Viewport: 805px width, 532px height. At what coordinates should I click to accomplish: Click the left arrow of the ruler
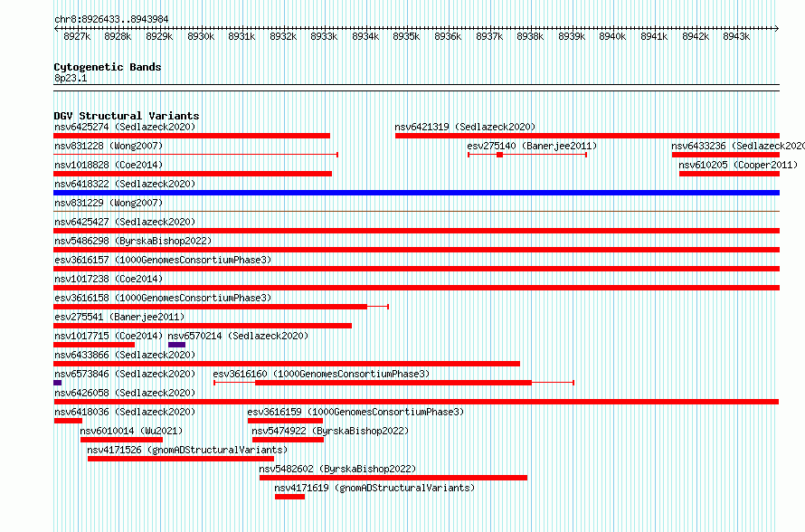tap(56, 29)
